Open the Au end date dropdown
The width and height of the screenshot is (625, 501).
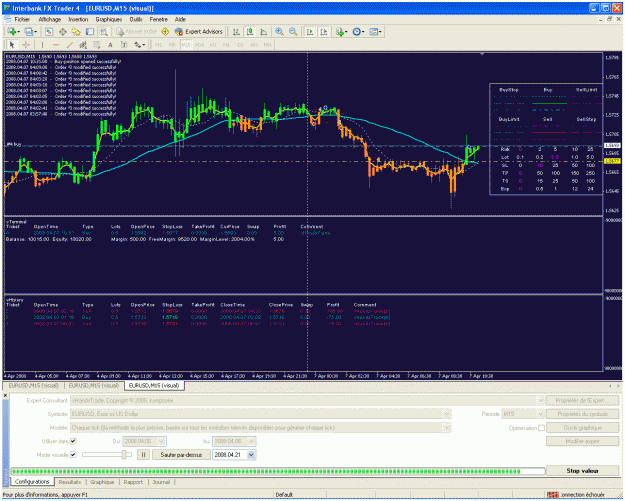point(251,441)
